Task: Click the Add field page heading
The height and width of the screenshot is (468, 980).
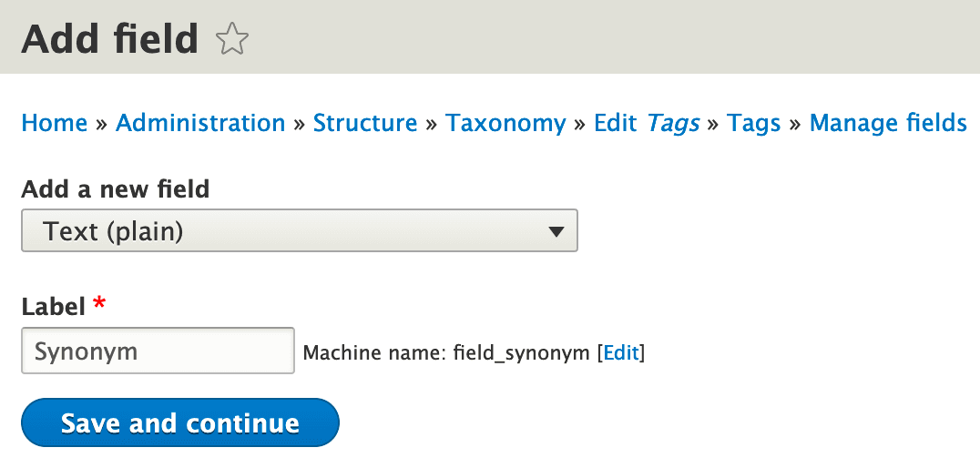Action: [x=109, y=39]
